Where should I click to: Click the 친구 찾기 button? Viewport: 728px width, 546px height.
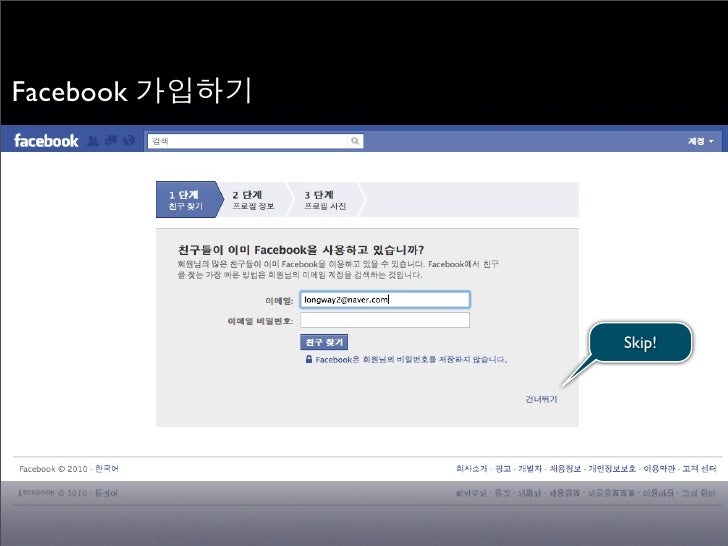pos(324,342)
